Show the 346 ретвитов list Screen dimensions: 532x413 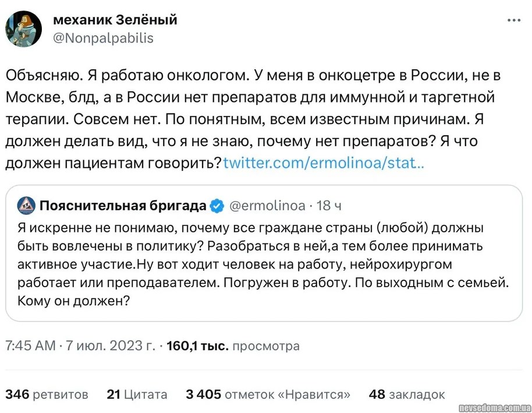pos(47,394)
